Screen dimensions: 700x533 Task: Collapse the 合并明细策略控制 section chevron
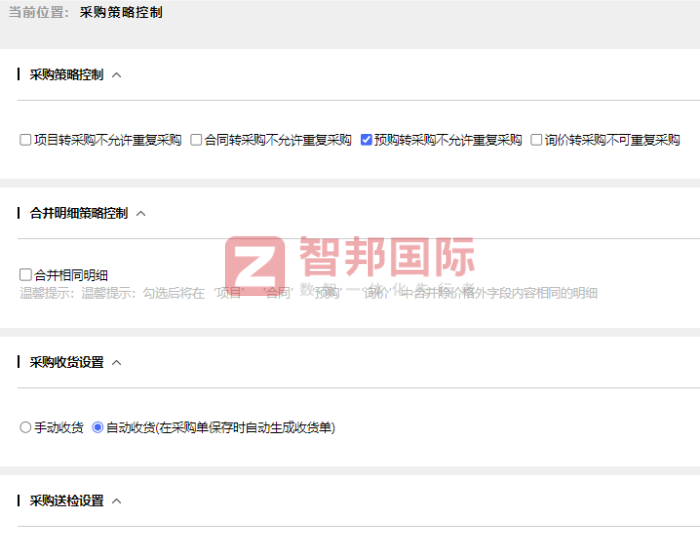click(x=141, y=213)
